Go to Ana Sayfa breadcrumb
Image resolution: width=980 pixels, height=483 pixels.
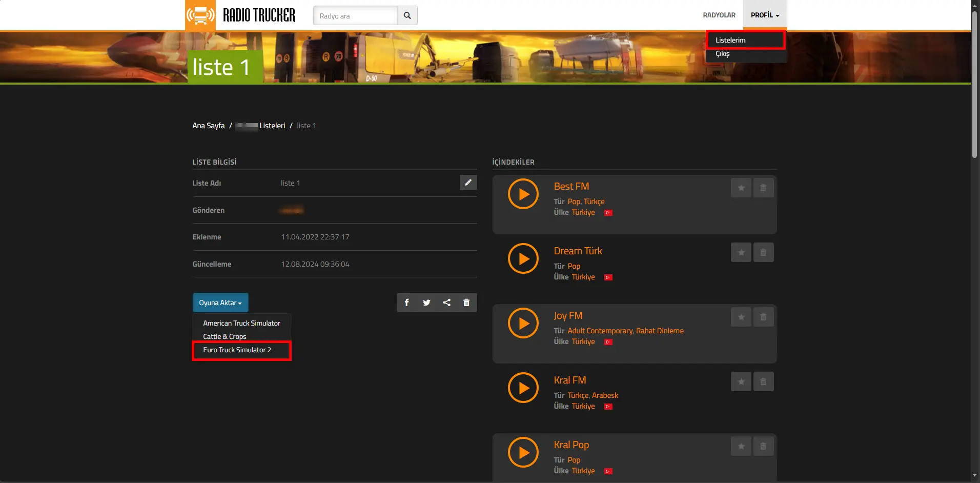(x=209, y=126)
